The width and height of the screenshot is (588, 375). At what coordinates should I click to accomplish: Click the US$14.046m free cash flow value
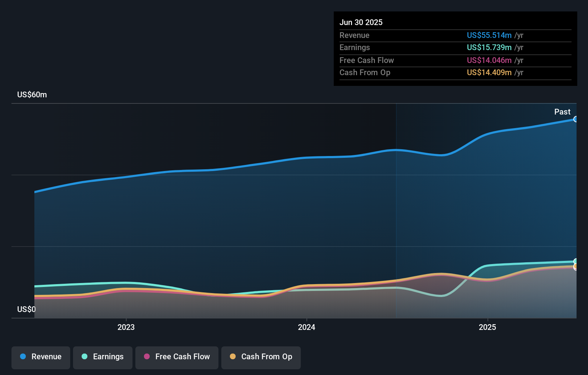click(x=489, y=60)
